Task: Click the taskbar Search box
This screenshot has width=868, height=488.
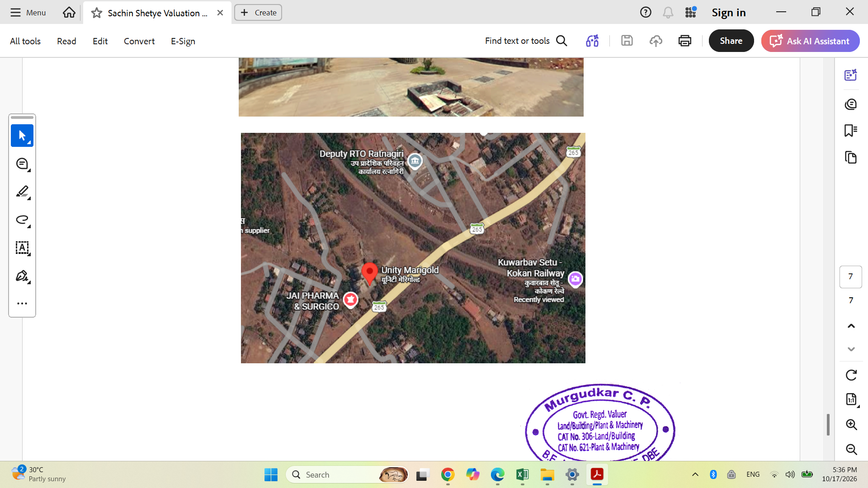Action: tap(347, 474)
